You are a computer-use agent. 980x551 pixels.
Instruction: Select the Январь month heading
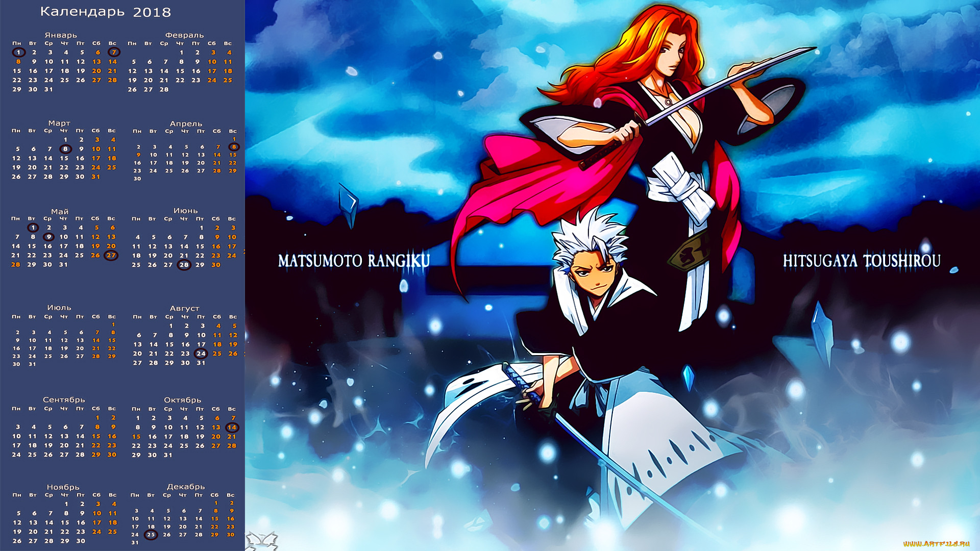click(61, 35)
